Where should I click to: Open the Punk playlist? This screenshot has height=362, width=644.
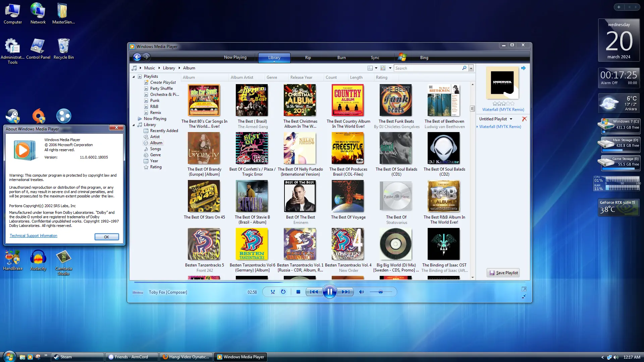click(x=155, y=101)
